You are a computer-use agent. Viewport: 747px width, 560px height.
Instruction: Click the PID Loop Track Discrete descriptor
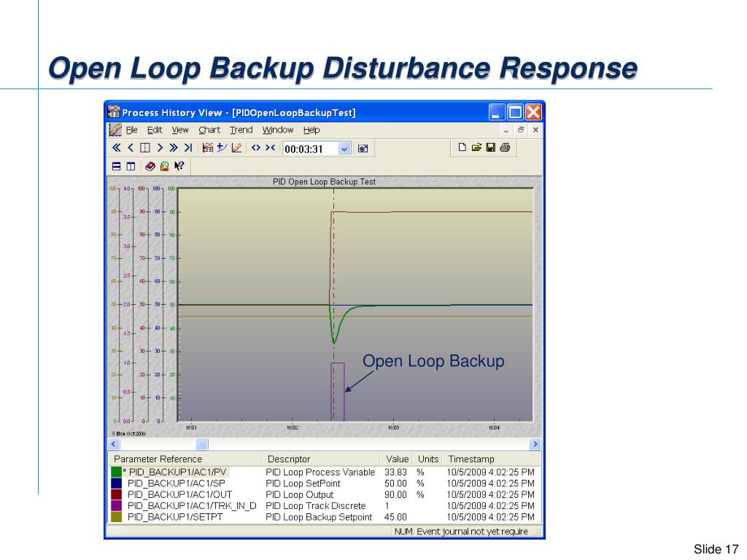(315, 506)
